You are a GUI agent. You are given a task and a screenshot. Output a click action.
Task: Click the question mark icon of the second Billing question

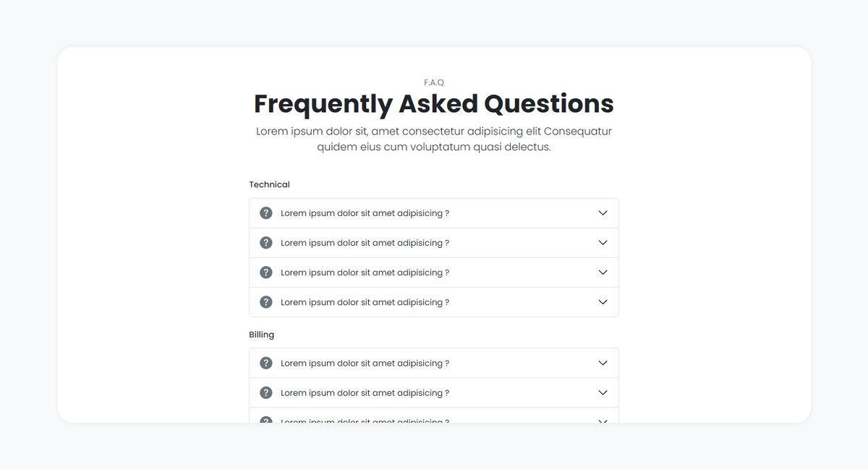266,392
